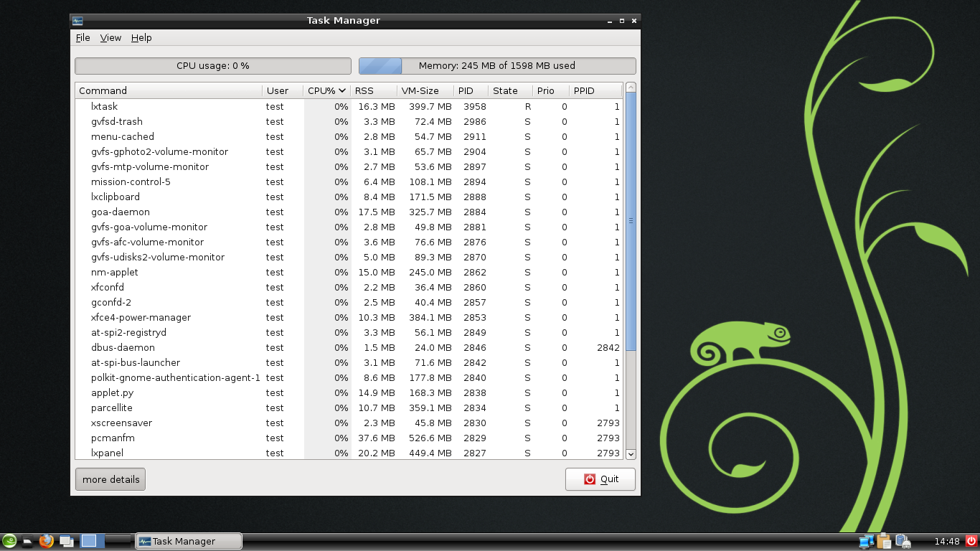This screenshot has height=551, width=980.
Task: Click PID value 3958
Action: (x=475, y=106)
